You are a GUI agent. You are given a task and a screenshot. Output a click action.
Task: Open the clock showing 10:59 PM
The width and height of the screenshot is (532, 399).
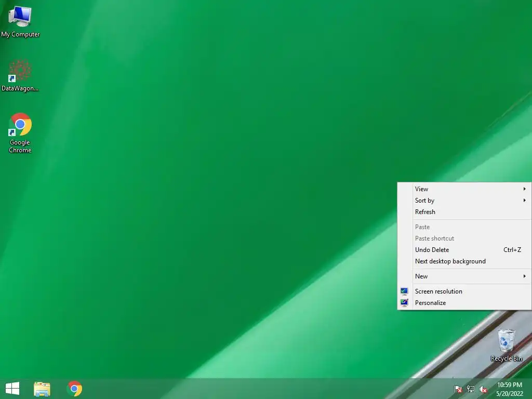tap(509, 389)
